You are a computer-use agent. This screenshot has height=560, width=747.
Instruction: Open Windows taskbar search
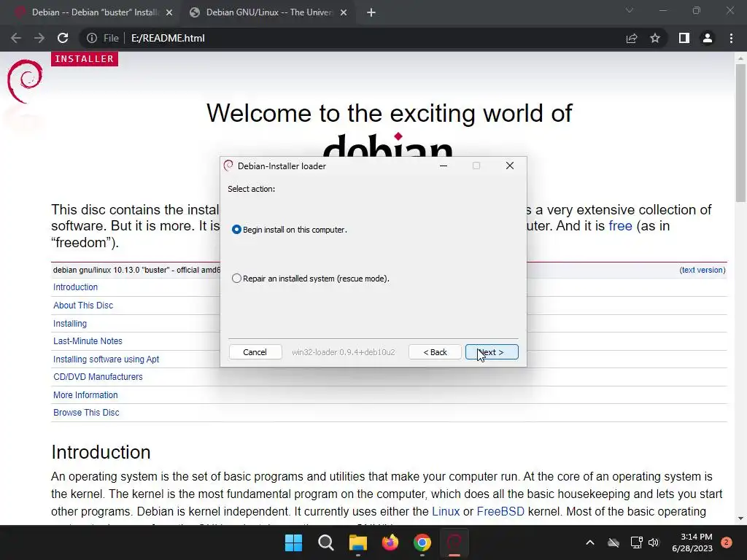pos(326,542)
